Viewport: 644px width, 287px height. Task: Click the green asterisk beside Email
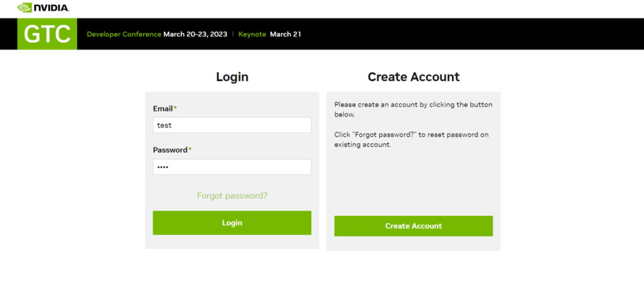click(x=175, y=108)
